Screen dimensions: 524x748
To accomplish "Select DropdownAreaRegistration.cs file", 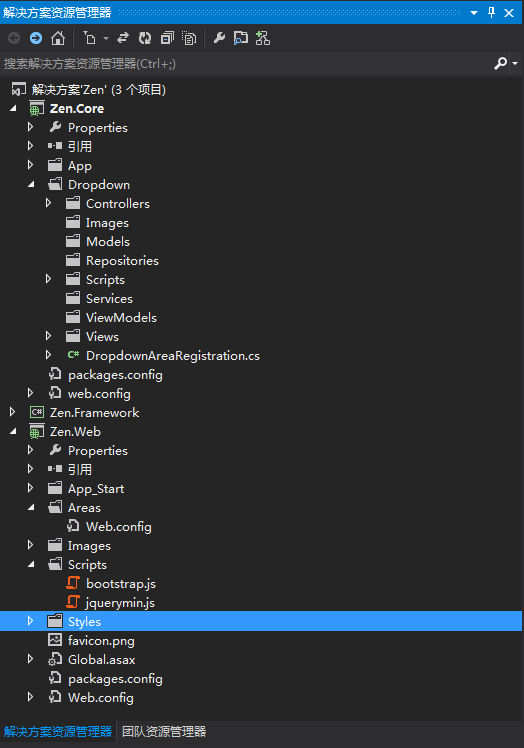I will [173, 355].
